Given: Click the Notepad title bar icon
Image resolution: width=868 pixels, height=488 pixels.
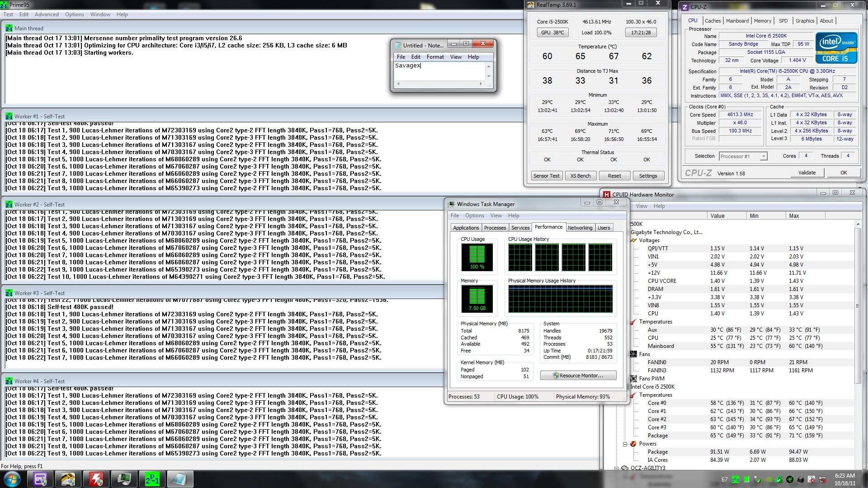Looking at the screenshot, I should tap(398, 45).
